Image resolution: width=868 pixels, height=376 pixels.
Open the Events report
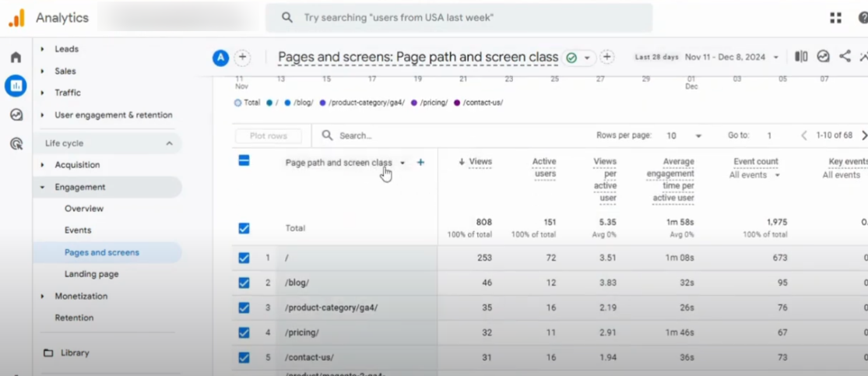[78, 230]
